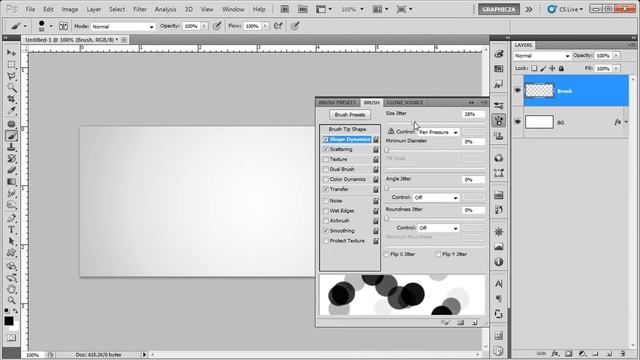Toggle Quick Mask mode

point(11,338)
